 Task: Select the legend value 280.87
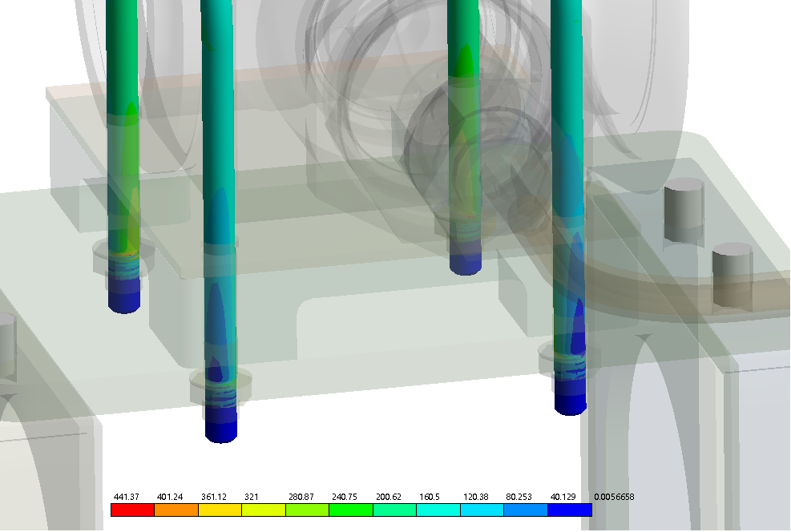pos(301,497)
